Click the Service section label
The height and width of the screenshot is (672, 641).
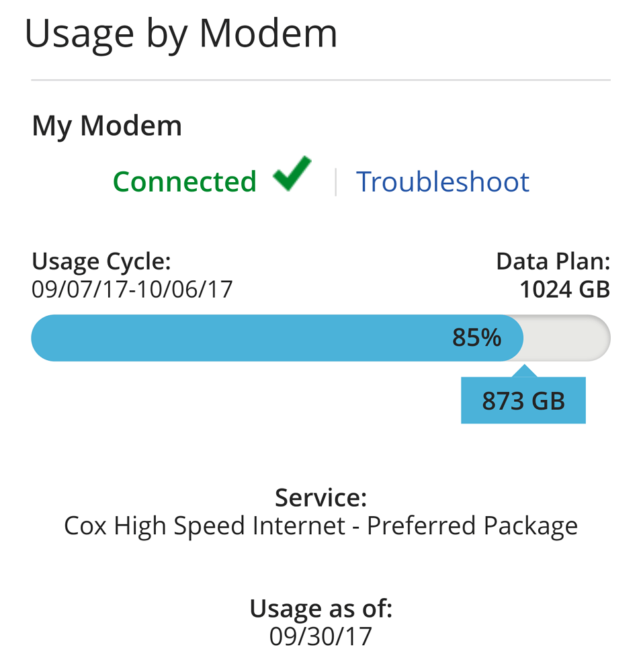[320, 497]
